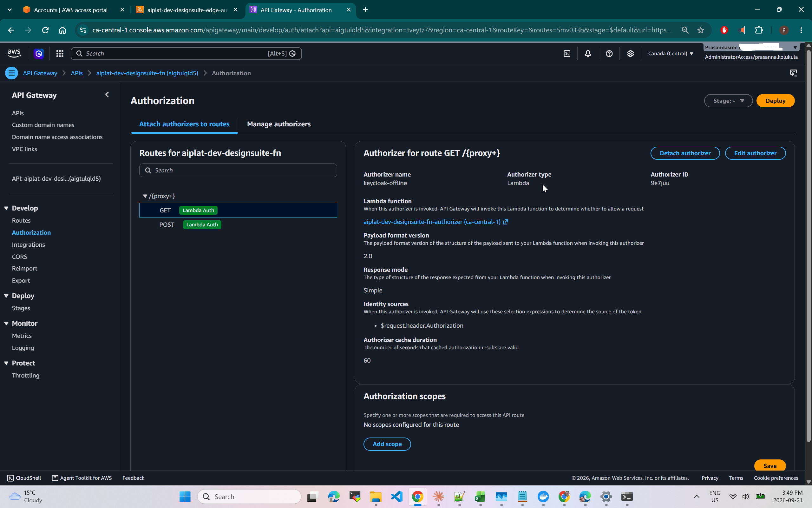Open Integrations in the sidebar
The height and width of the screenshot is (508, 812).
click(29, 244)
